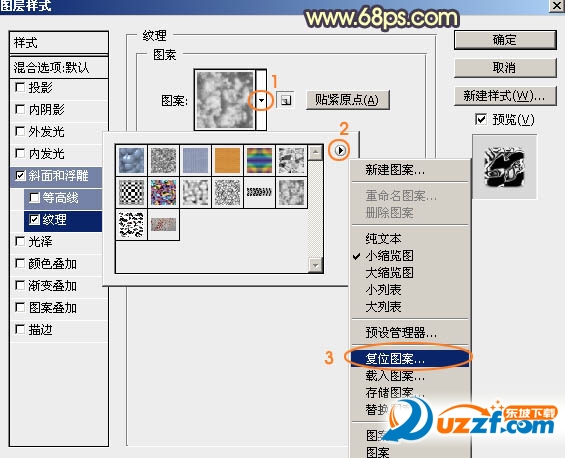Click the current pattern preview swatch
Image resolution: width=565 pixels, height=458 pixels.
(225, 100)
